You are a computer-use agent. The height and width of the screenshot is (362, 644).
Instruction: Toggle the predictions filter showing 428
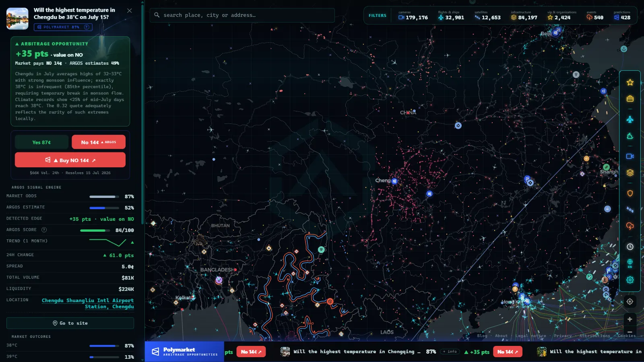click(622, 16)
